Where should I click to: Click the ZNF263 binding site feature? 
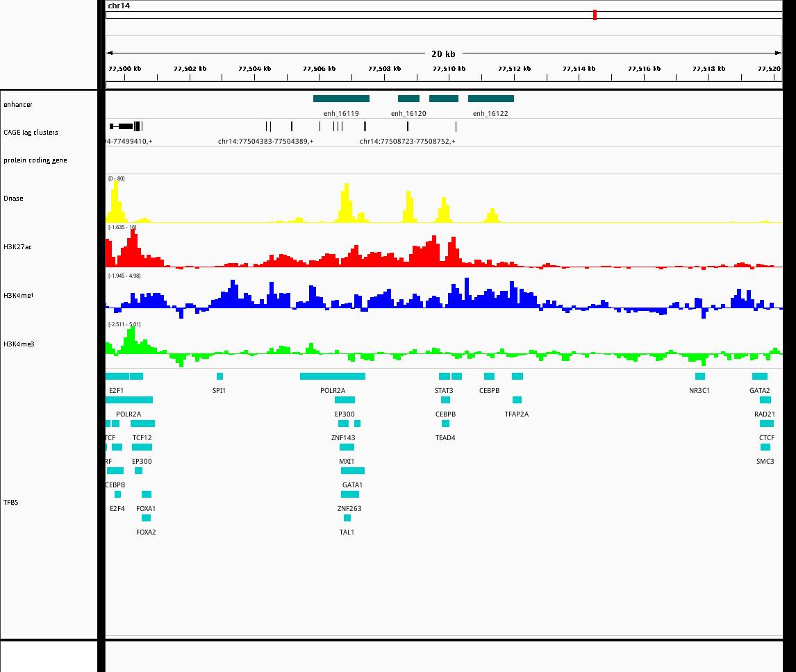[349, 494]
